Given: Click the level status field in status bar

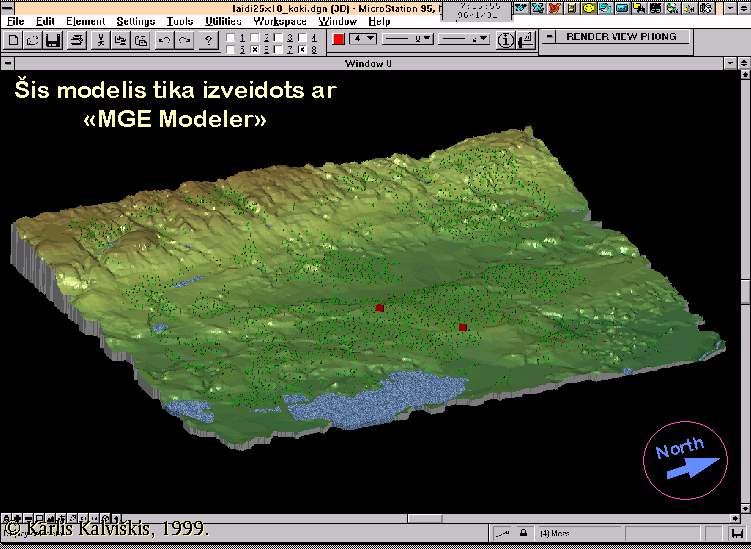Looking at the screenshot, I should (x=579, y=533).
